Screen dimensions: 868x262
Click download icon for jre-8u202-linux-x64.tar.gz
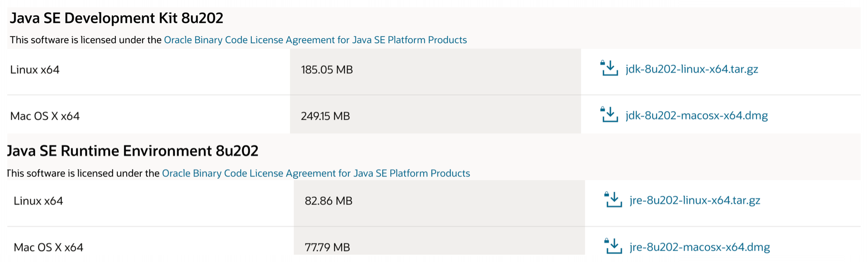[x=613, y=200]
